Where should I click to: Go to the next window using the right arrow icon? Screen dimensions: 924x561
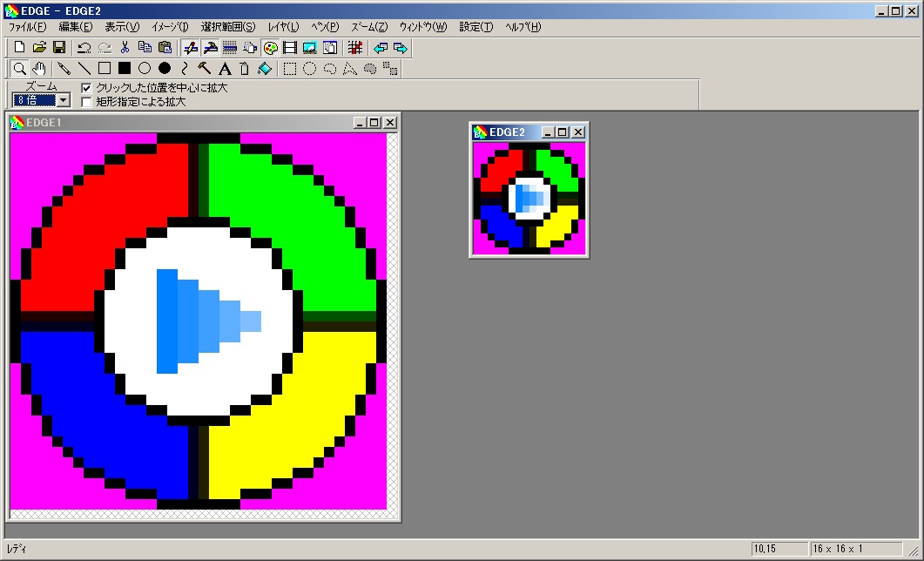[x=400, y=48]
